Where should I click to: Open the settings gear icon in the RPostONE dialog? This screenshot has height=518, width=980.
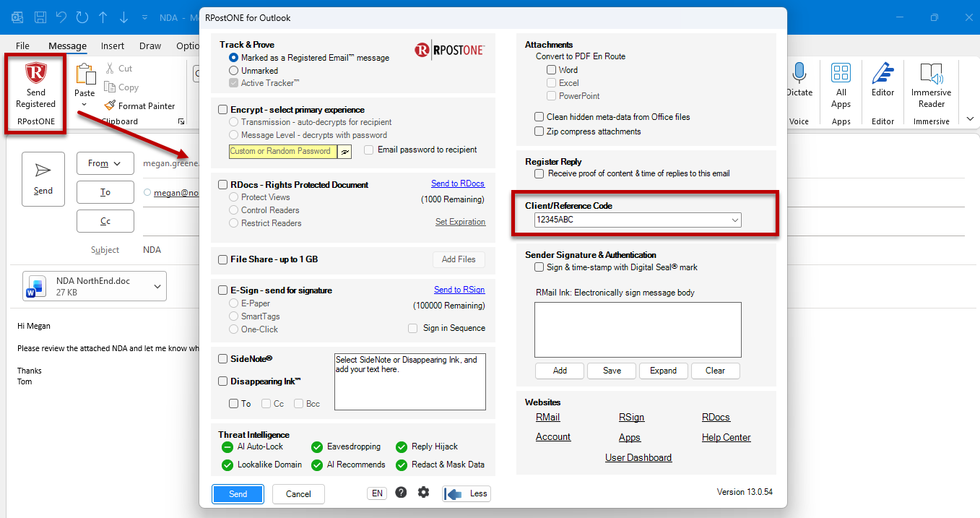(x=423, y=493)
